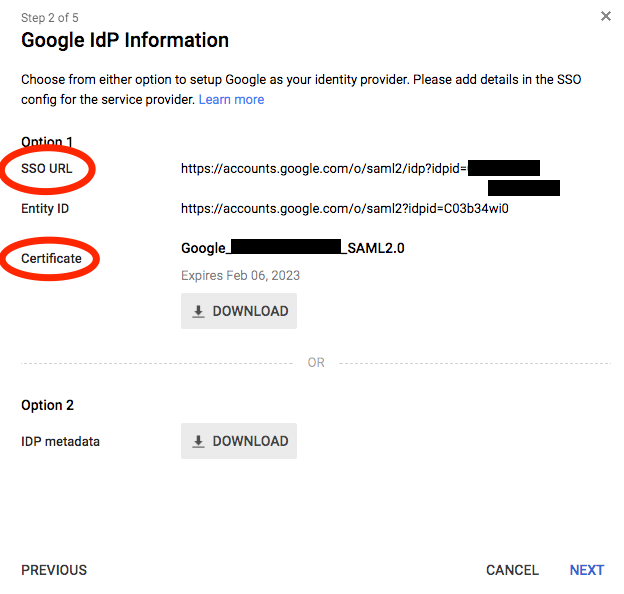Open the Learn more link

coord(231,100)
